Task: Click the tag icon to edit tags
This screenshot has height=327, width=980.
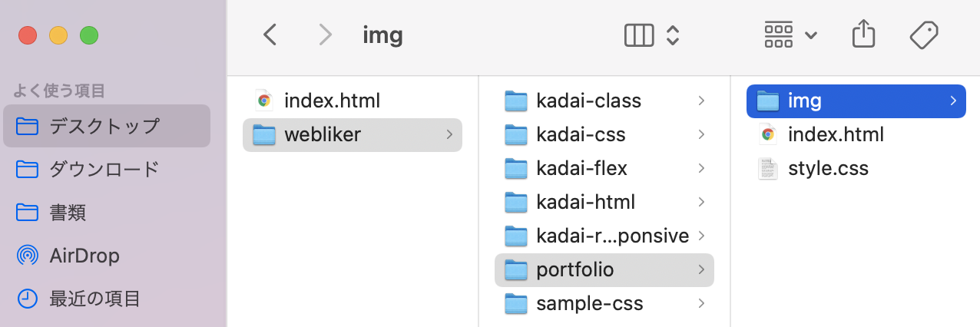Action: [x=924, y=35]
